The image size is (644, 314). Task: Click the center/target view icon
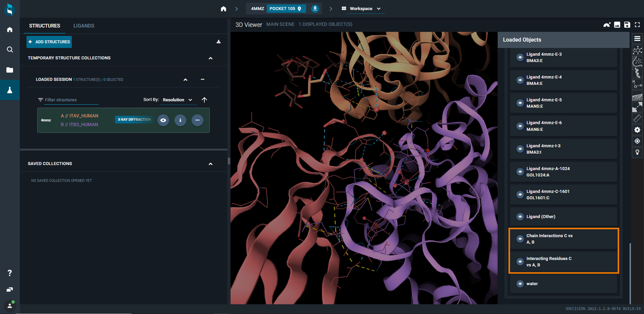[x=637, y=141]
